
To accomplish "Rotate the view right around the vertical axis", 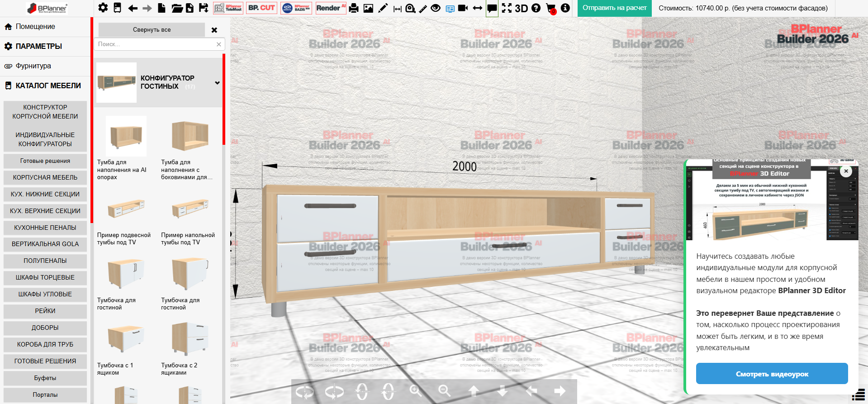I will pos(334,391).
